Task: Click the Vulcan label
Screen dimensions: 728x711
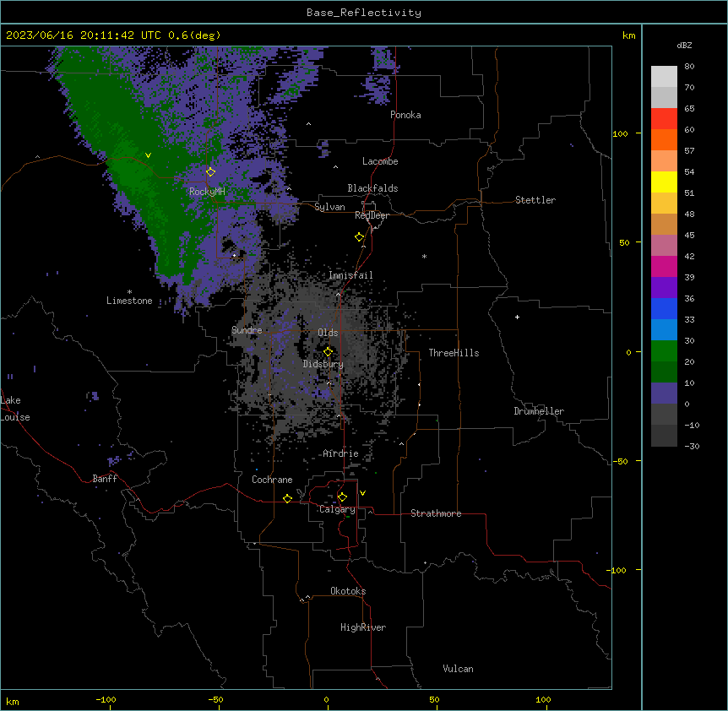Action: coord(458,669)
